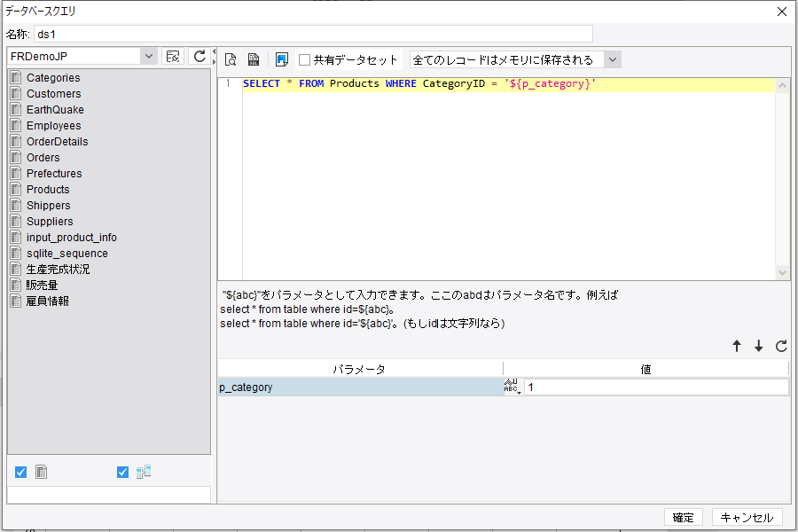Open the FRDemoJP connection dropdown
798x532 pixels.
(148, 56)
